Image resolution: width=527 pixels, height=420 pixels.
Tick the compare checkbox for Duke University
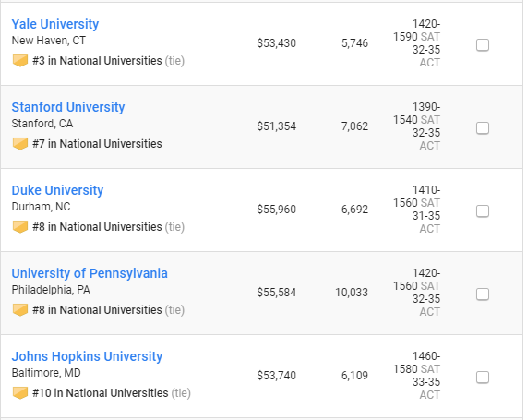tap(483, 211)
